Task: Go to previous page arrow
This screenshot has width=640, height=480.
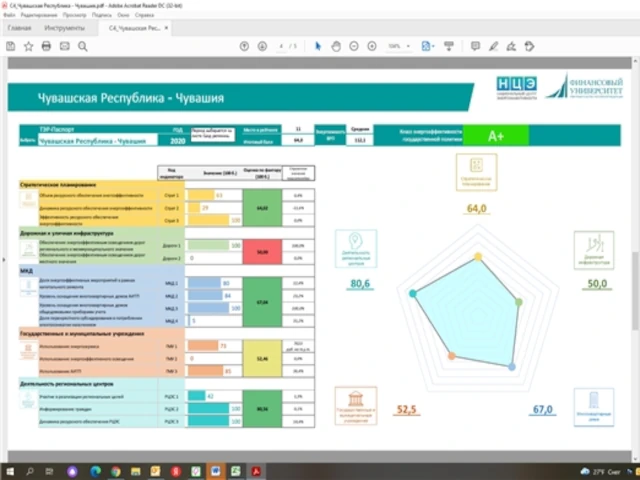Action: point(244,46)
